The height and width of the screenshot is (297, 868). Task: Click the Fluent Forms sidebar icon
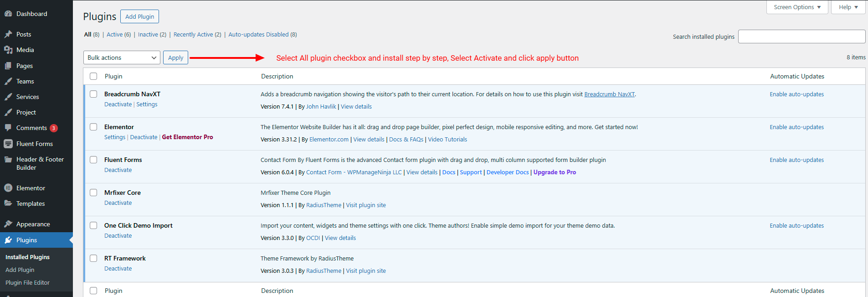(x=8, y=144)
